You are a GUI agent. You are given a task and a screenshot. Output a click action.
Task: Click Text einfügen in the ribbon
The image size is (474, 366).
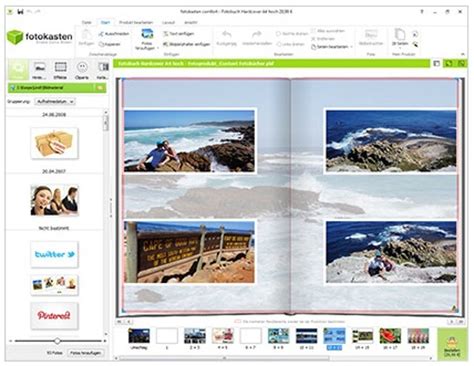(179, 34)
